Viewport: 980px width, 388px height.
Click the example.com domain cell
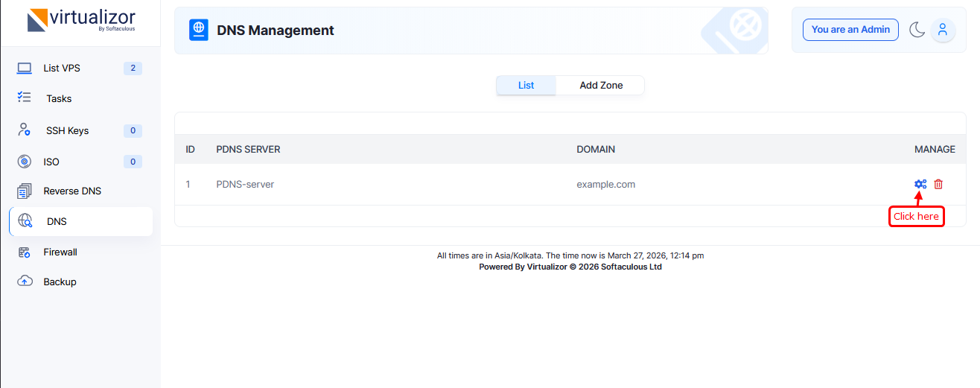605,184
